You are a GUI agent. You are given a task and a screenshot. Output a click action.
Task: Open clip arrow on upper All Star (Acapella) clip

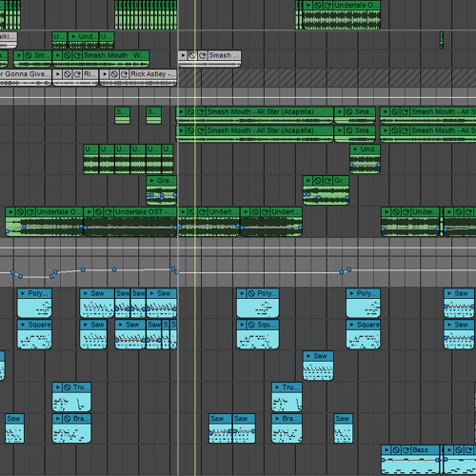181,111
